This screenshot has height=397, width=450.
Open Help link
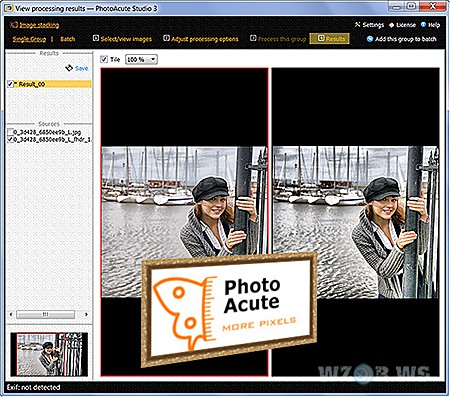434,25
